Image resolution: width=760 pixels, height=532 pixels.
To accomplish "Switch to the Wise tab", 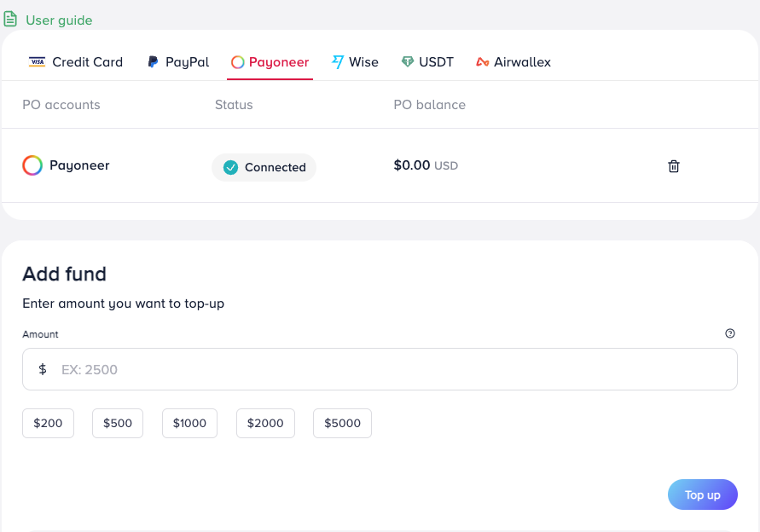I will (355, 62).
